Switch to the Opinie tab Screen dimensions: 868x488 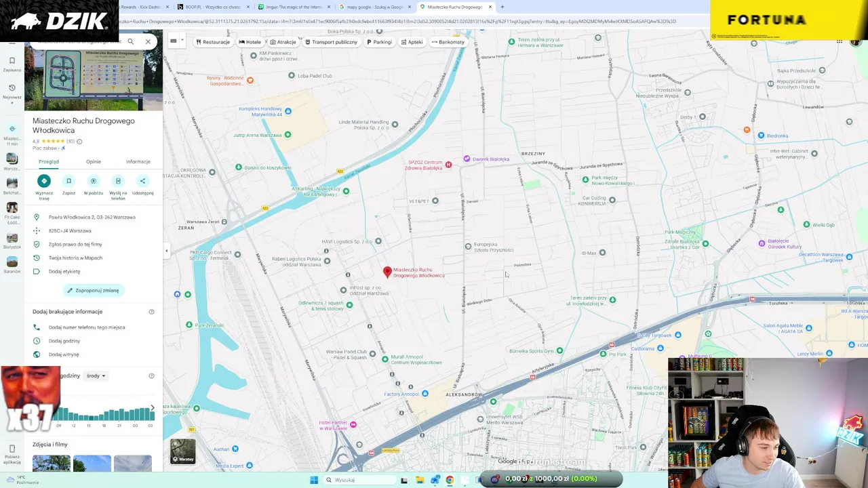click(94, 161)
